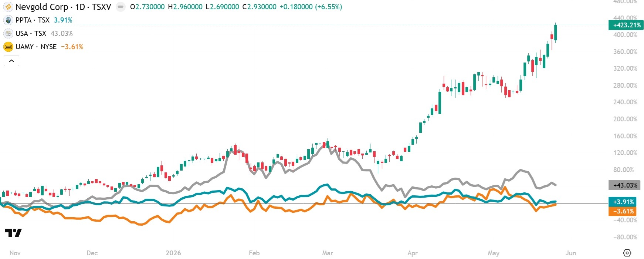
Task: Click the 80.00% price scale label
Action: [x=623, y=170]
